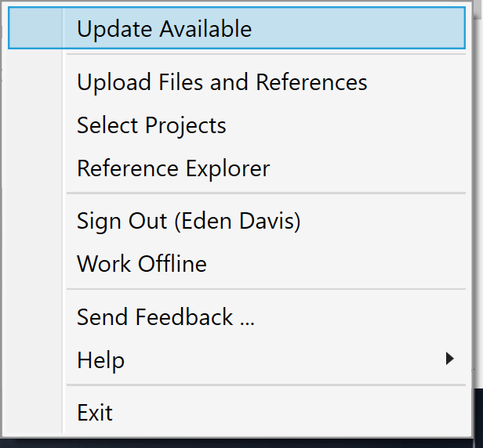Sign out of Eden Davis account

click(237, 221)
